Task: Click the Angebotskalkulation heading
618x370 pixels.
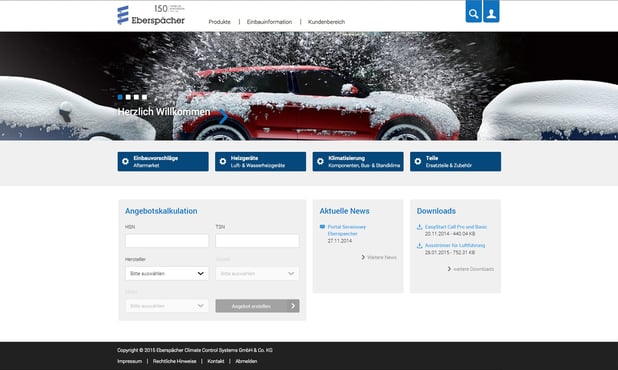Action: coord(161,211)
